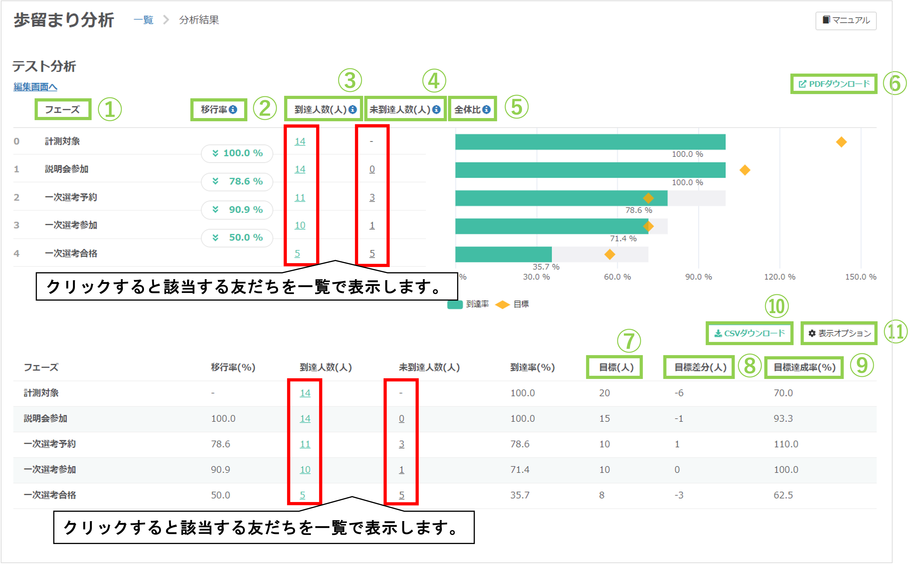Open the 到達人数(人) info tooltip icon
This screenshot has width=924, height=564.
353,110
